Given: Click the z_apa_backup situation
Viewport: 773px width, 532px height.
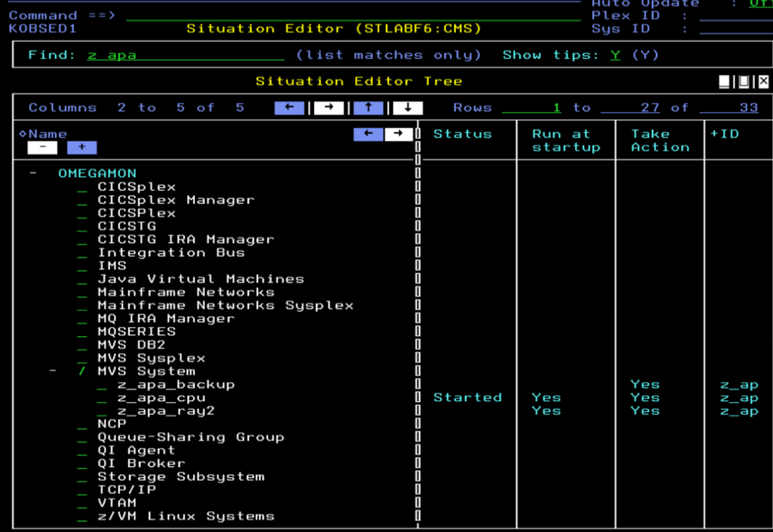Looking at the screenshot, I should [176, 385].
